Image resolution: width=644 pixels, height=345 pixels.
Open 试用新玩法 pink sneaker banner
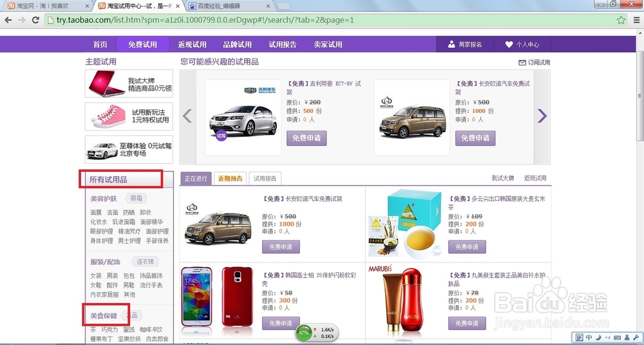(129, 116)
